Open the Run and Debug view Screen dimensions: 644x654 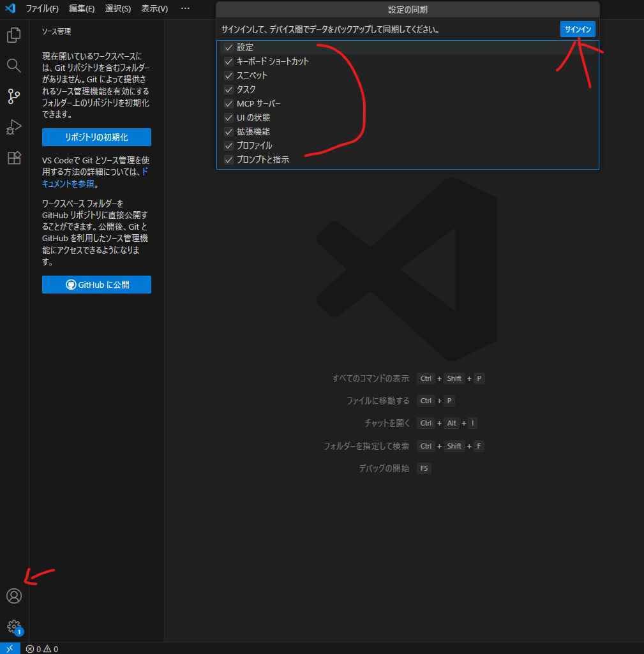coord(14,127)
